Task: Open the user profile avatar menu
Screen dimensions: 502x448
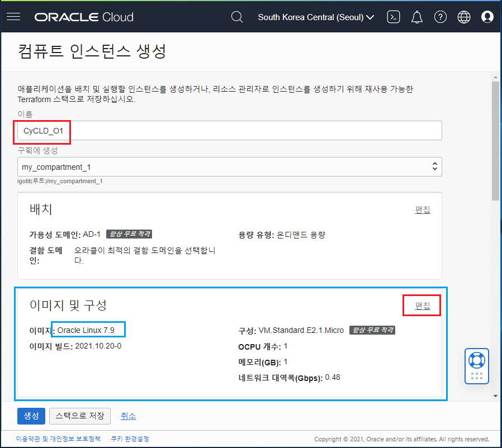Action: (487, 17)
